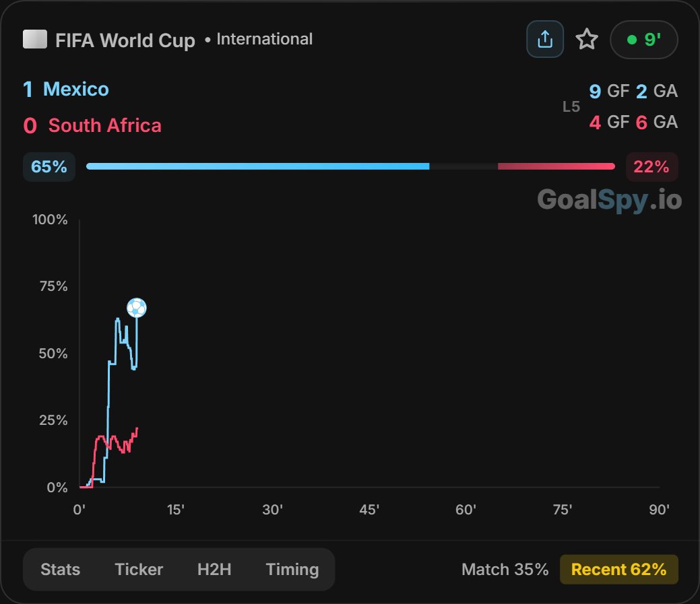
Task: Click the soccer ball goal marker
Action: (x=137, y=308)
